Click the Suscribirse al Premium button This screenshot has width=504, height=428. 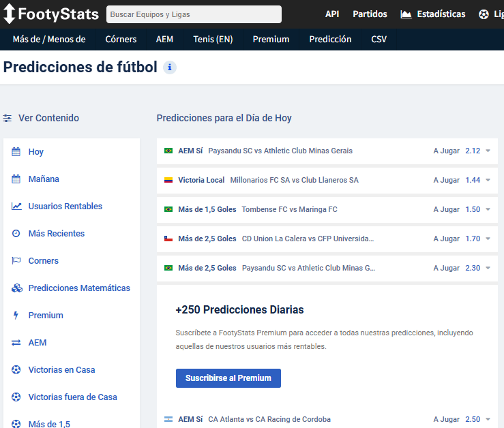point(228,378)
